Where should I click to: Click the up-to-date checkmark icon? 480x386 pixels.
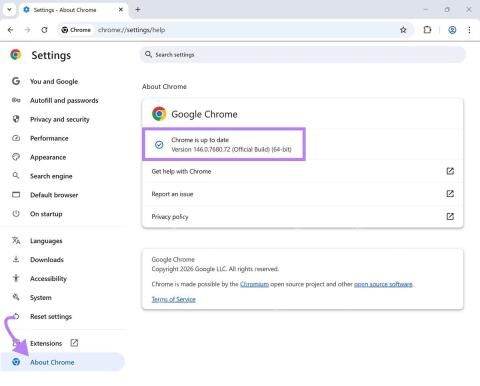click(159, 145)
